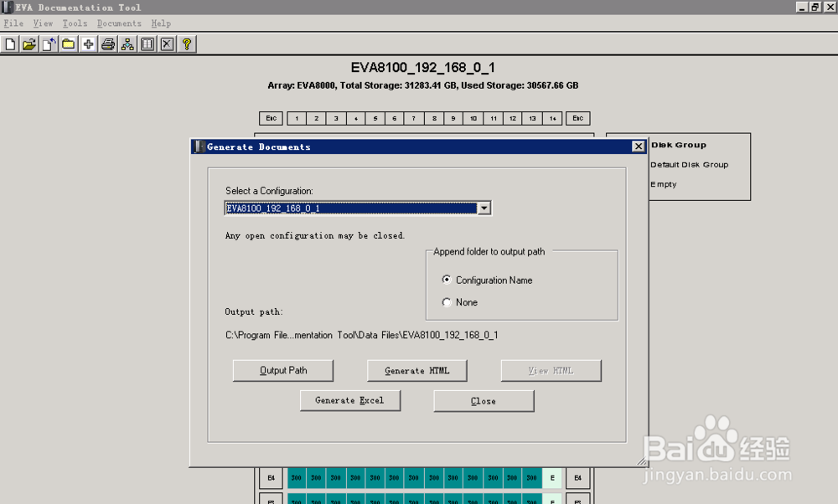Viewport: 838px width, 504px height.
Task: Click the View HTML button
Action: [551, 371]
